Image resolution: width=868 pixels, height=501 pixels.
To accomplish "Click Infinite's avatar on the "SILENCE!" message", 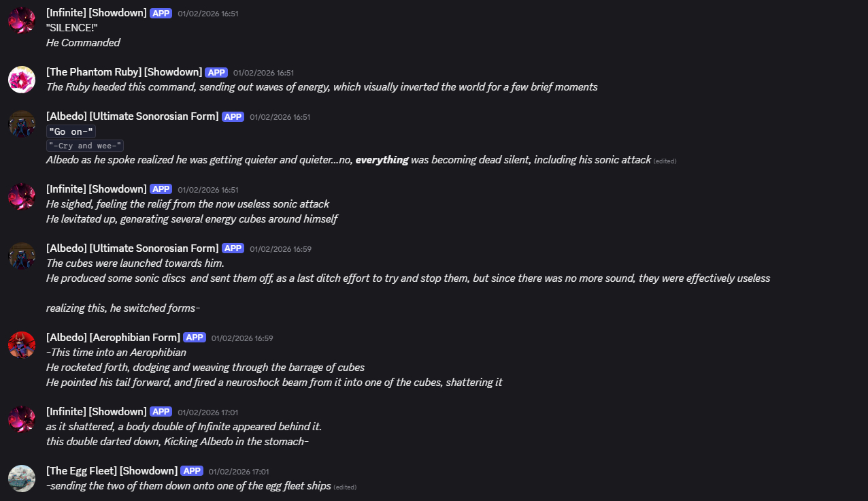I will point(22,20).
